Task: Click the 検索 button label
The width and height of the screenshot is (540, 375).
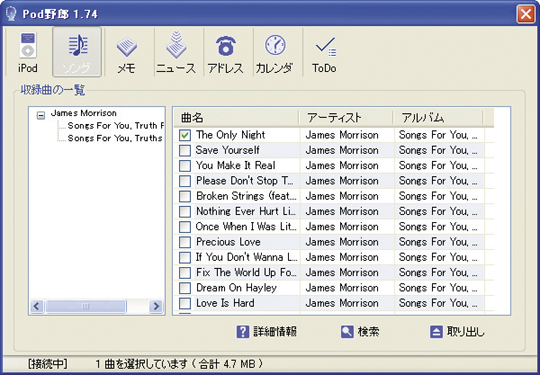Action: coord(368,332)
